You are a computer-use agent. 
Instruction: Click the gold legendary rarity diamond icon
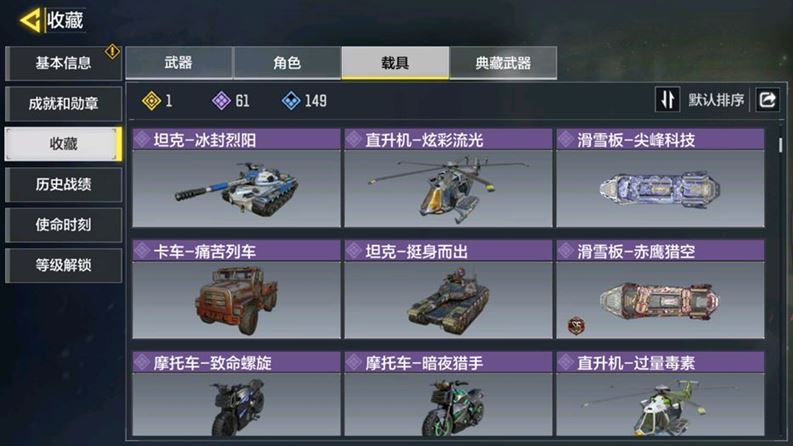coord(151,101)
